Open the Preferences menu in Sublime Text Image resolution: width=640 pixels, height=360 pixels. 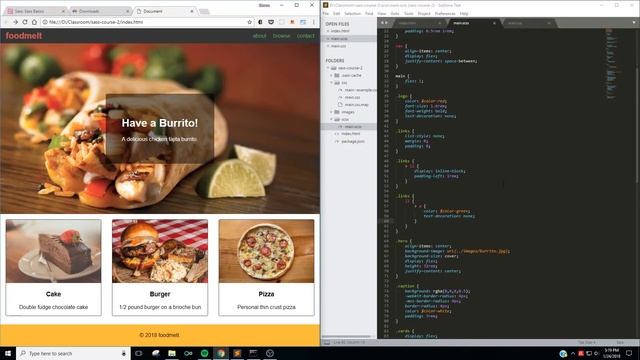coord(445,13)
